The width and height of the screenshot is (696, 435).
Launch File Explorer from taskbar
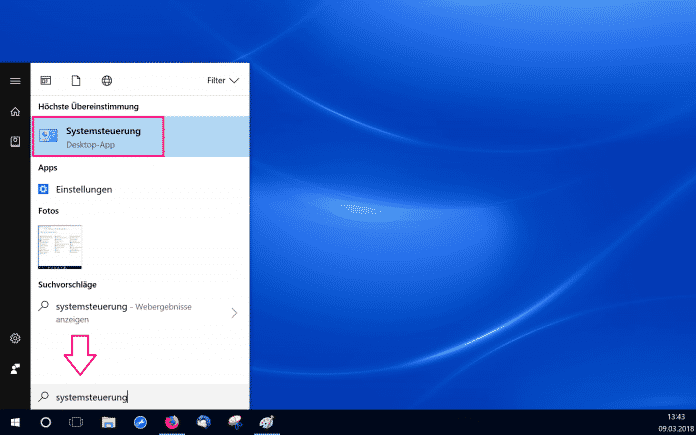tap(107, 422)
